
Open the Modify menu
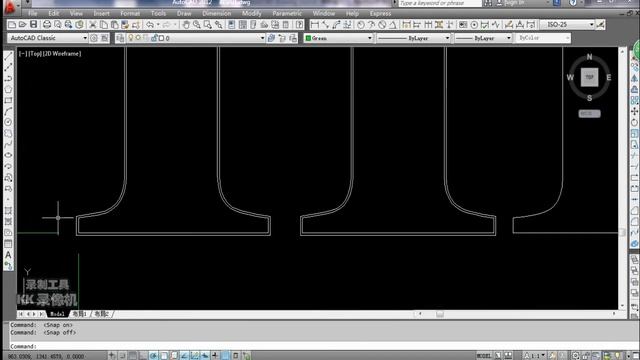[x=251, y=13]
